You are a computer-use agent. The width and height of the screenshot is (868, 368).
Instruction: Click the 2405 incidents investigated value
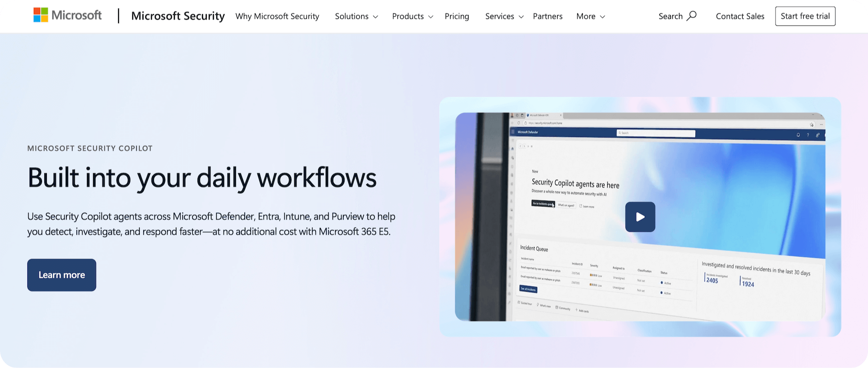click(712, 280)
